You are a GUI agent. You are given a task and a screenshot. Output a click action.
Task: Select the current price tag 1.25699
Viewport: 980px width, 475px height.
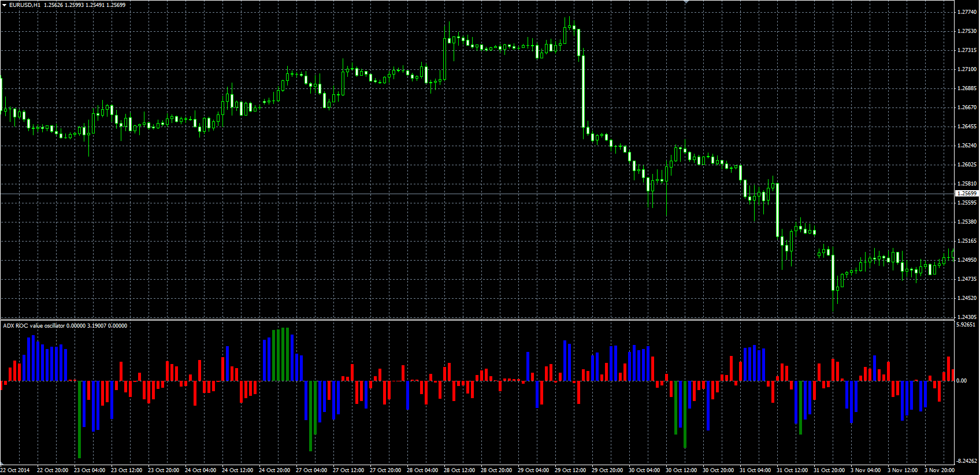[967, 194]
